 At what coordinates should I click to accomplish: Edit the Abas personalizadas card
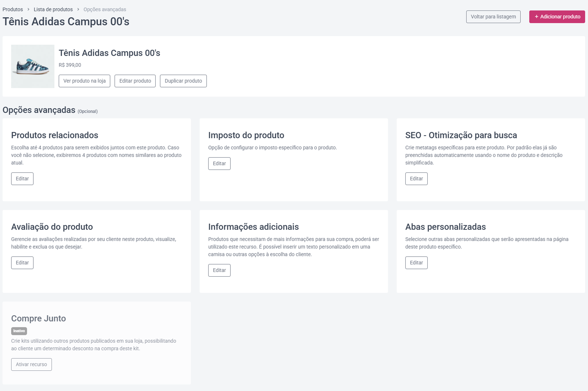[x=416, y=263]
